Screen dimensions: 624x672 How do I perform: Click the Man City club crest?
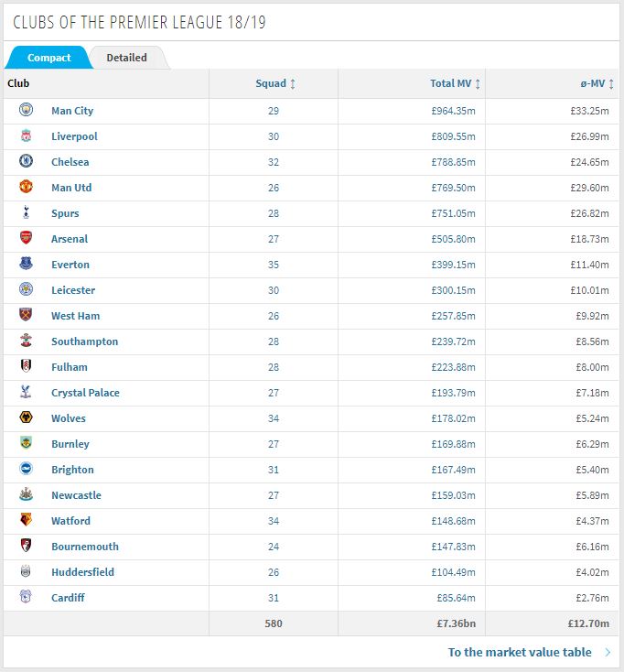pos(27,110)
